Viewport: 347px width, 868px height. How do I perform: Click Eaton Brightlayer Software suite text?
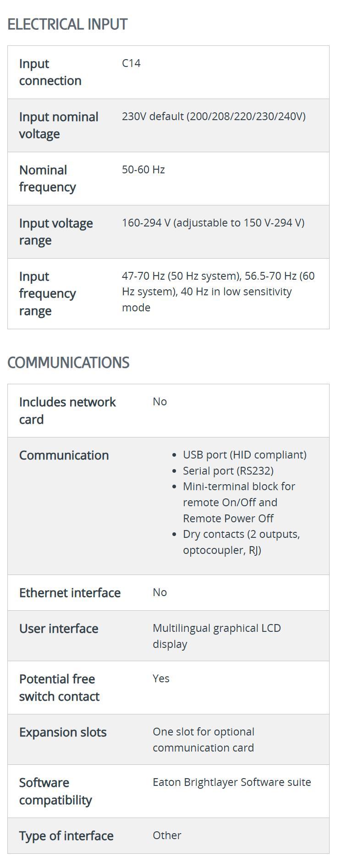[x=231, y=782]
